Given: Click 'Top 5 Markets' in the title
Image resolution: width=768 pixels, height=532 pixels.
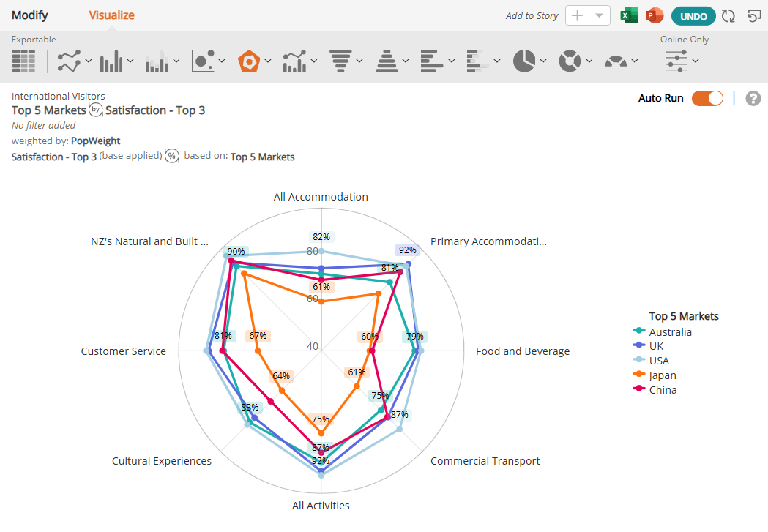Looking at the screenshot, I should pos(48,110).
